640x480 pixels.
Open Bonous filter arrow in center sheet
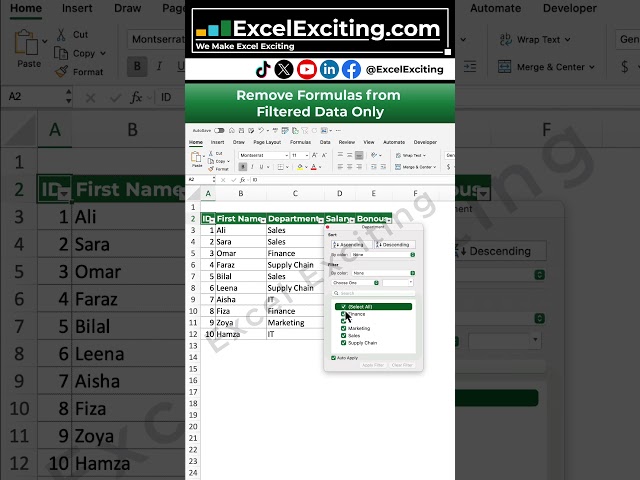[389, 220]
